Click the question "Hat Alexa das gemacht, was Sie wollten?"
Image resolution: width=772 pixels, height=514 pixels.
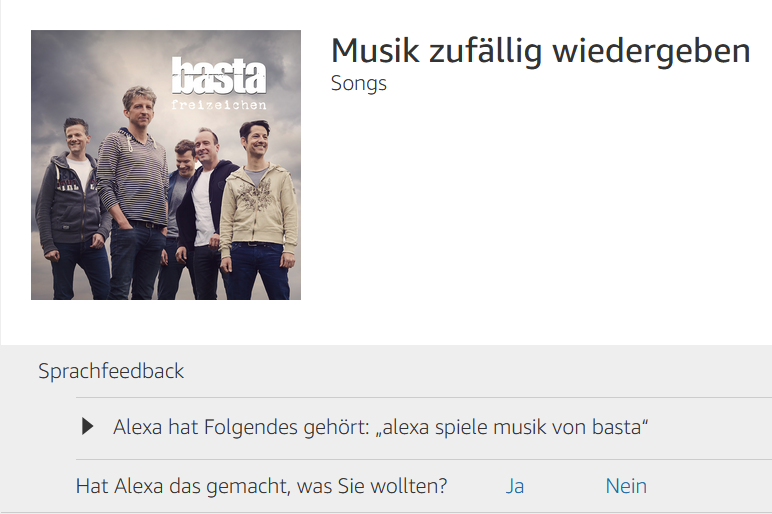tap(261, 486)
